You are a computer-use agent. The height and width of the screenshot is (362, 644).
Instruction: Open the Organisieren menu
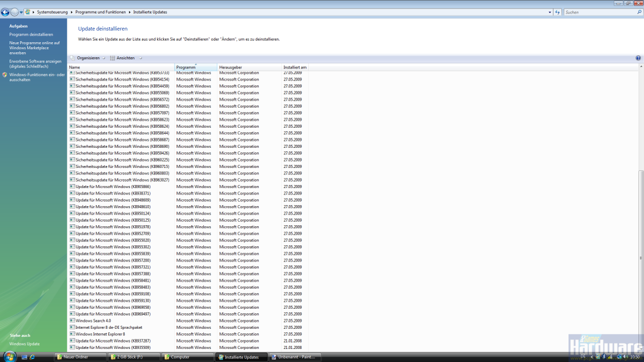coord(88,58)
